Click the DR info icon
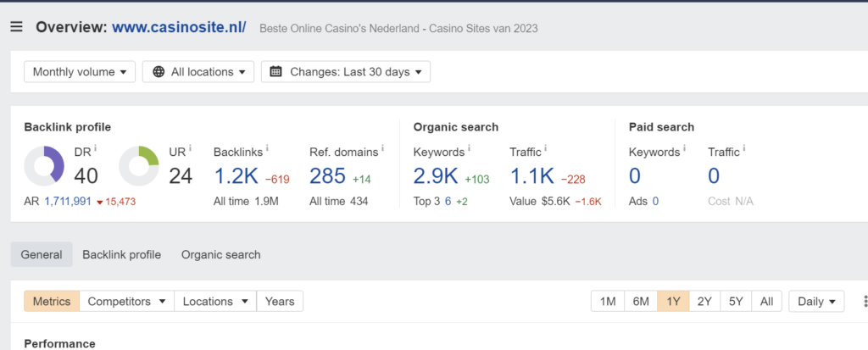Image resolution: width=868 pixels, height=350 pixels. point(95,148)
